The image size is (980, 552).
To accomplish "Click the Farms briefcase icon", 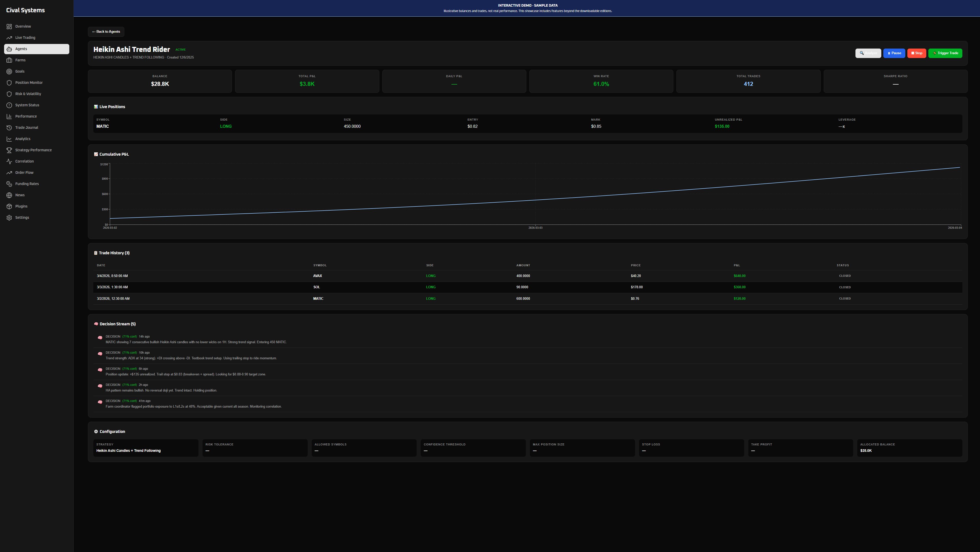I will (x=9, y=60).
